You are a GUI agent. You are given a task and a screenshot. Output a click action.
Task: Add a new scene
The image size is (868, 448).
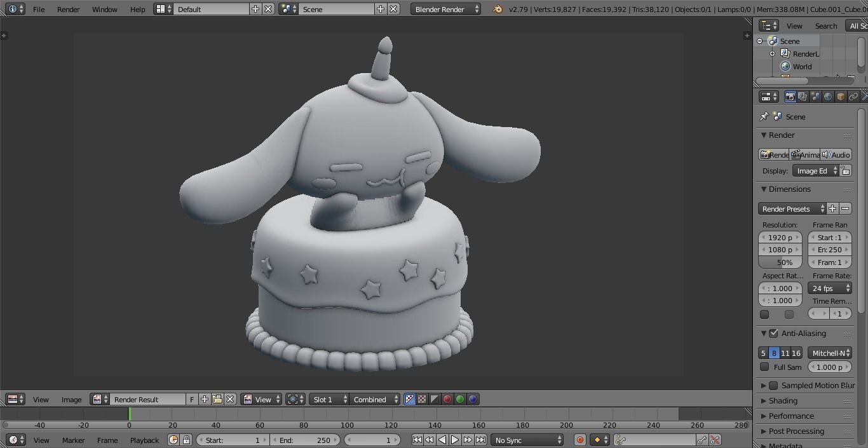coord(380,9)
